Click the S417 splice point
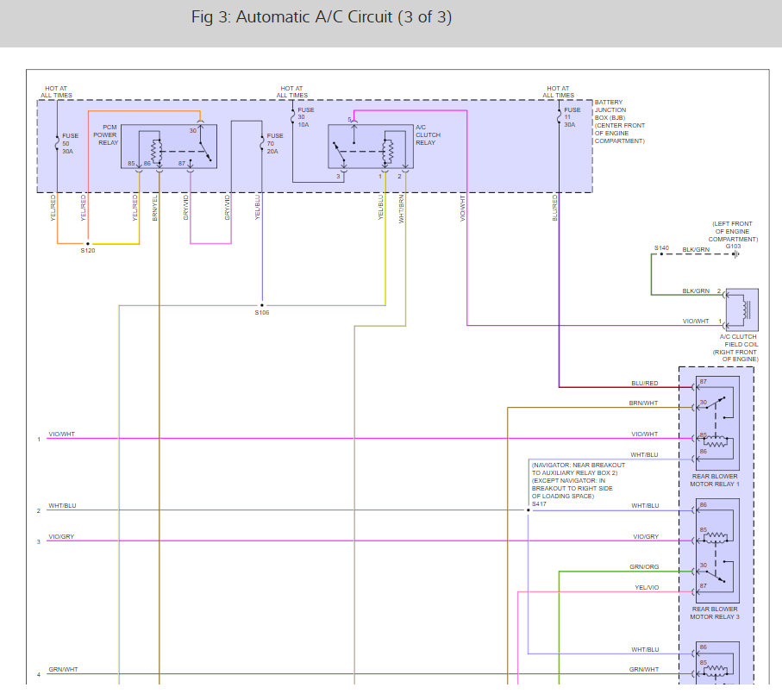This screenshot has height=700, width=782. tap(529, 509)
